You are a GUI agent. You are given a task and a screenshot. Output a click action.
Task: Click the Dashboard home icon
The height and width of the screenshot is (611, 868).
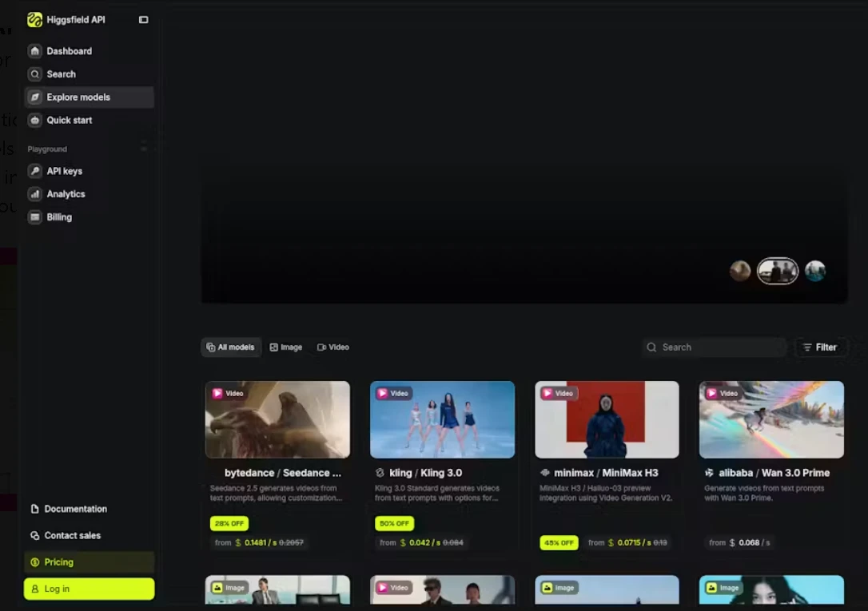pyautogui.click(x=35, y=51)
